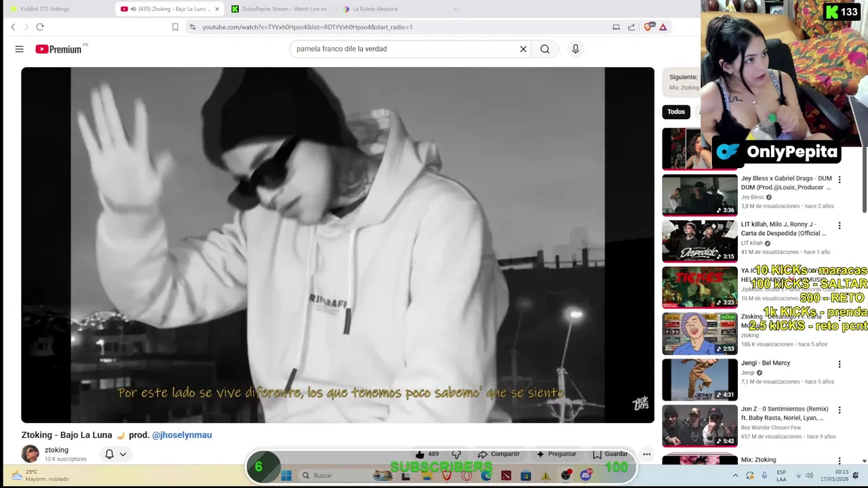The image size is (868, 488).
Task: Dislike the video
Action: click(x=456, y=454)
